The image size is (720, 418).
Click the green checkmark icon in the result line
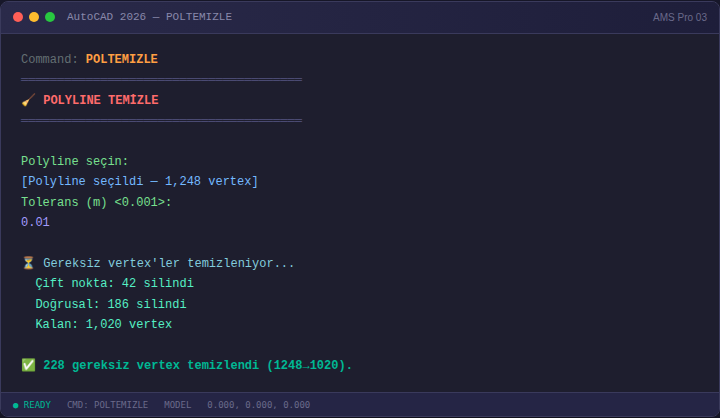pyautogui.click(x=28, y=365)
